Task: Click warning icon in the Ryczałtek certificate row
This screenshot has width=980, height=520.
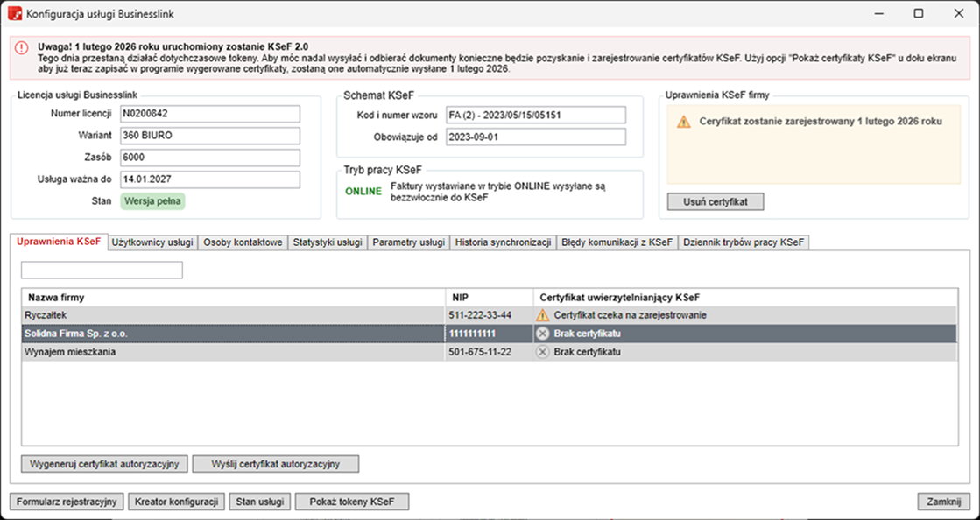Action: point(543,315)
